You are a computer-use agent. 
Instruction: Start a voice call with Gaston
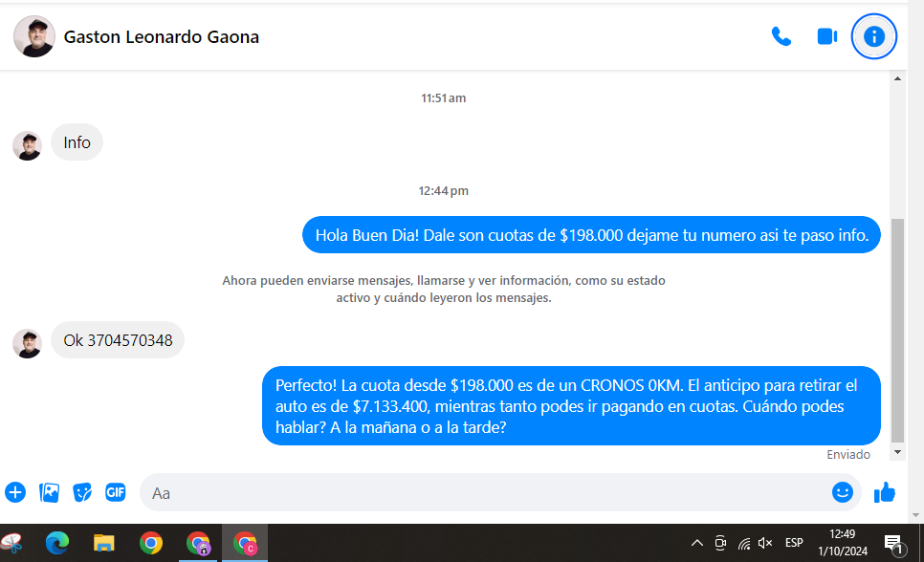tap(781, 37)
